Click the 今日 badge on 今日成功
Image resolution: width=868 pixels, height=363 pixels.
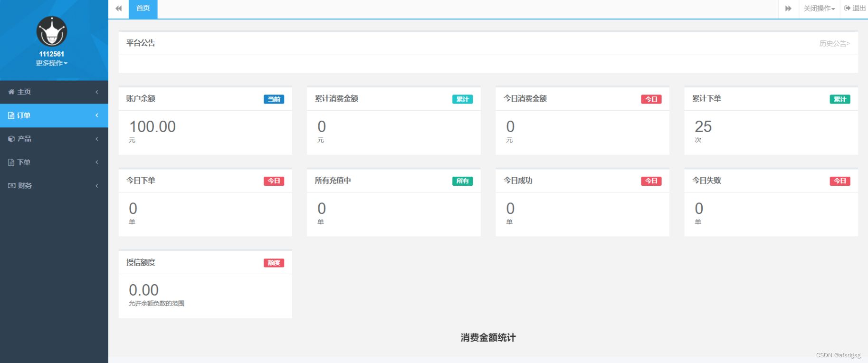(x=651, y=181)
